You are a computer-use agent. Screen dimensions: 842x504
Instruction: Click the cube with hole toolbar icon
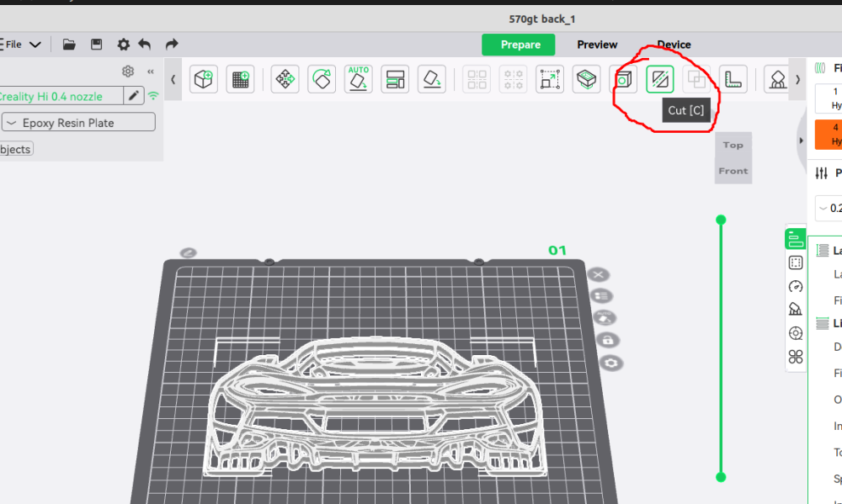point(623,79)
